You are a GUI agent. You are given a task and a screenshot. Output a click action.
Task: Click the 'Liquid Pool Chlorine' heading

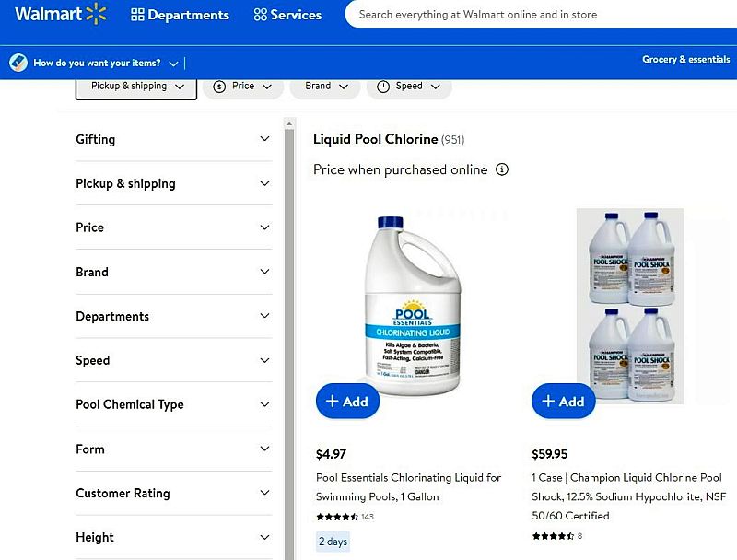click(375, 139)
